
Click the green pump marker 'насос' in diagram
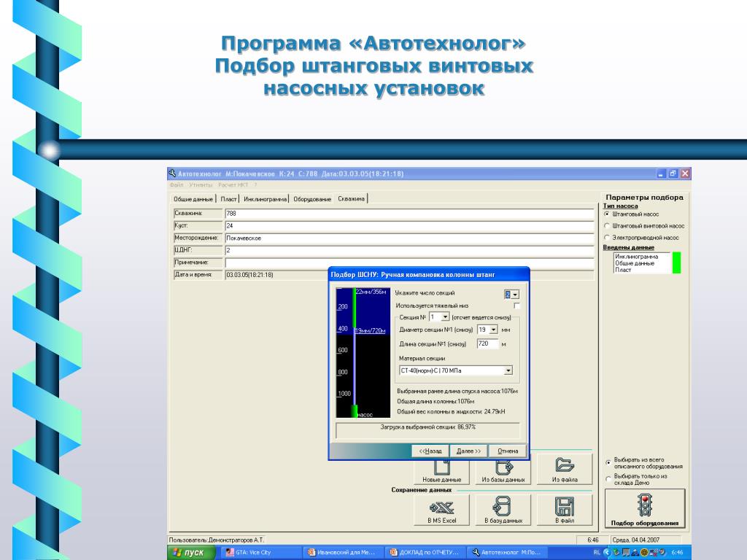(x=355, y=411)
